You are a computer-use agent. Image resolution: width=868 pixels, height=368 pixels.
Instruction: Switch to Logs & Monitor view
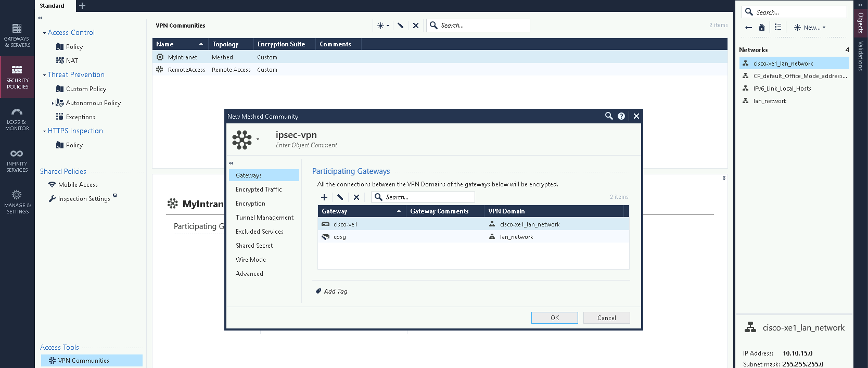click(17, 119)
